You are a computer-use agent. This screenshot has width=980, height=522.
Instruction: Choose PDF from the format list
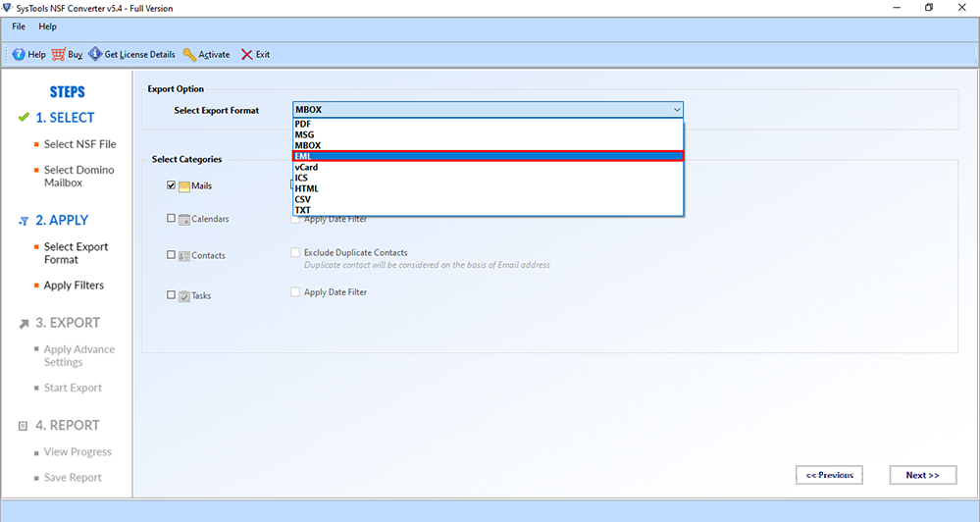point(489,124)
